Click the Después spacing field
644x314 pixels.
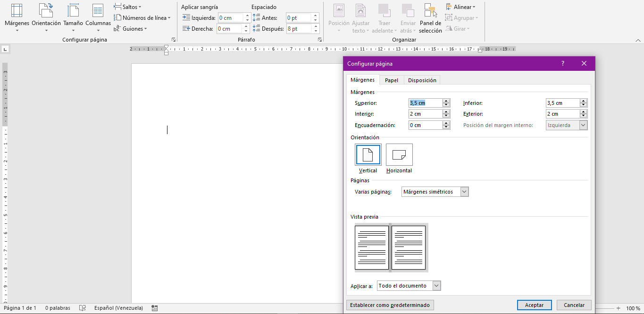click(299, 29)
